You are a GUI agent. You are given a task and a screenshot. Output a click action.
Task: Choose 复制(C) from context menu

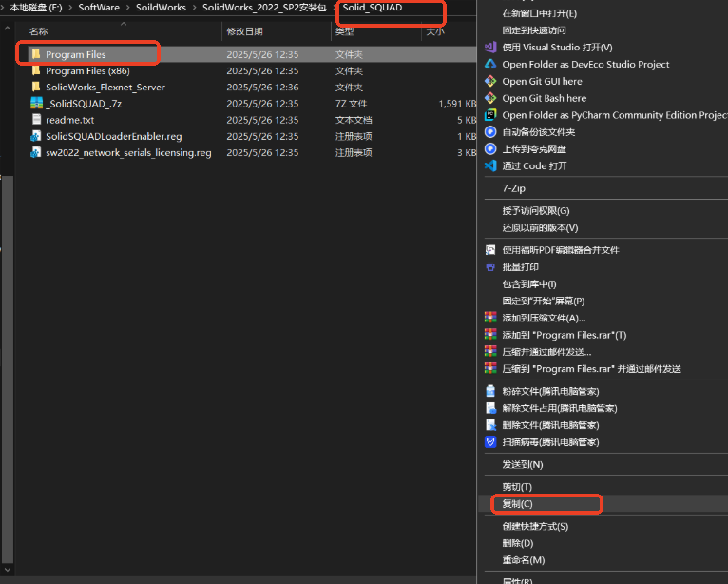pyautogui.click(x=517, y=503)
